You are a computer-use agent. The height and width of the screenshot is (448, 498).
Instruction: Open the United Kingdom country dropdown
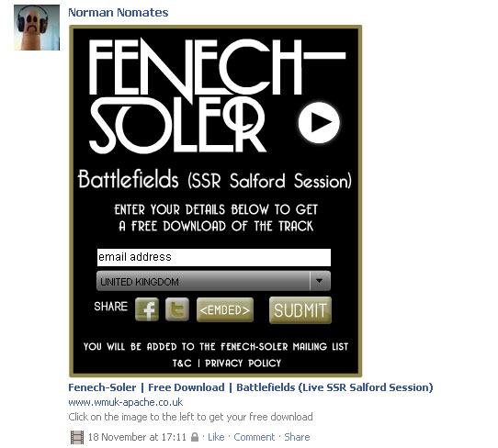(213, 281)
